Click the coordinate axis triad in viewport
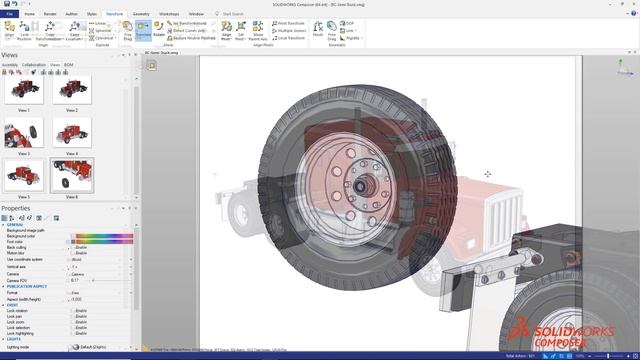 coord(624,67)
